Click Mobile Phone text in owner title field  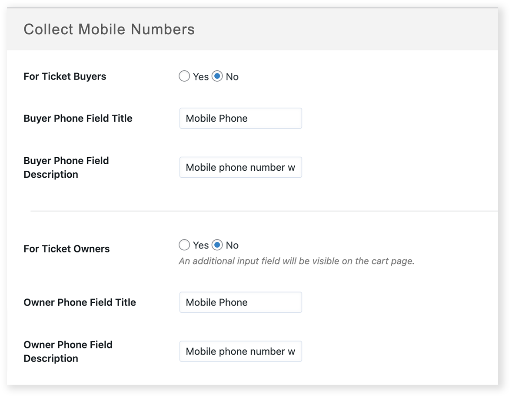216,302
